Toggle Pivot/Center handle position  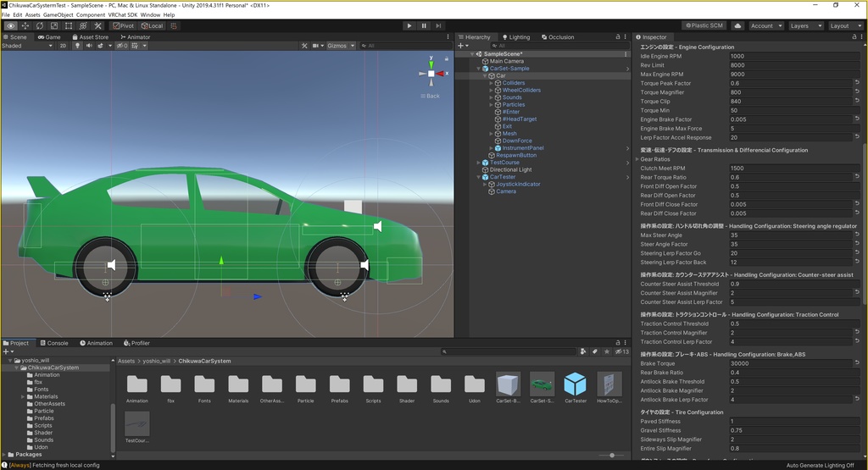point(124,25)
